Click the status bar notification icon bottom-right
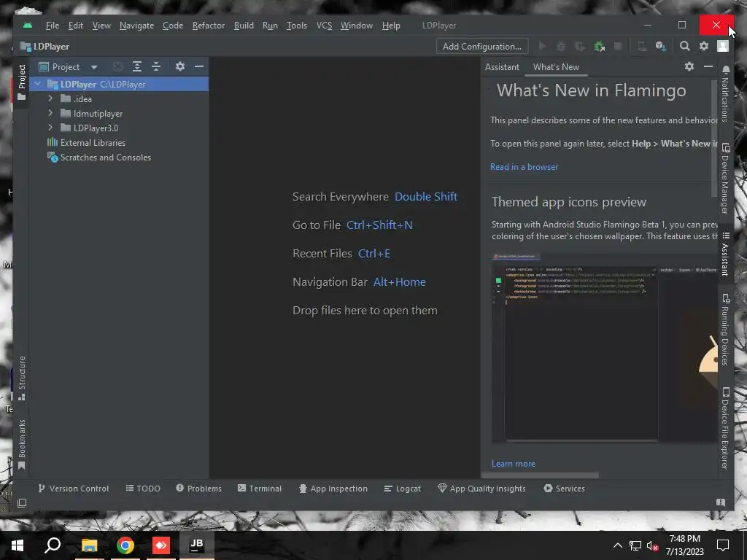This screenshot has height=560, width=747. coord(721,502)
